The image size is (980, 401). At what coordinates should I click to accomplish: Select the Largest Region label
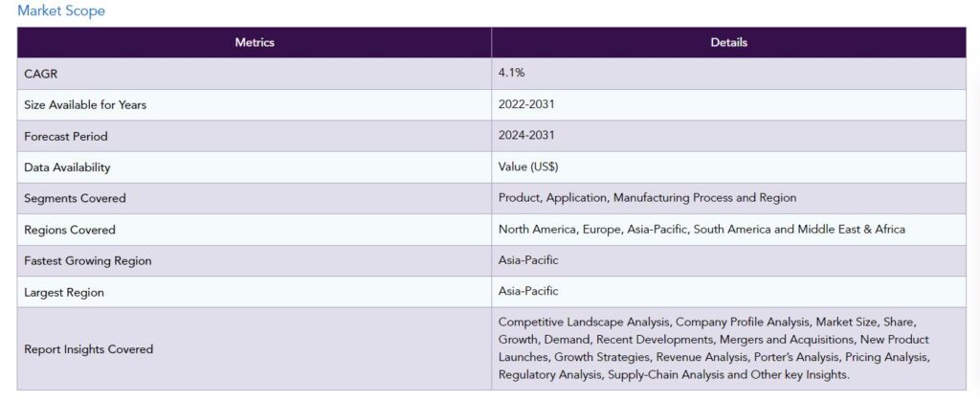pos(64,292)
